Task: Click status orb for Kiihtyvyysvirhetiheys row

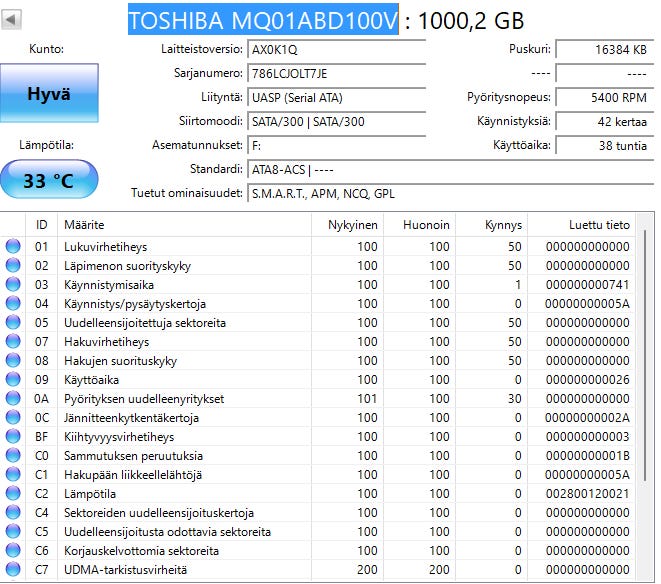Action: [13, 436]
